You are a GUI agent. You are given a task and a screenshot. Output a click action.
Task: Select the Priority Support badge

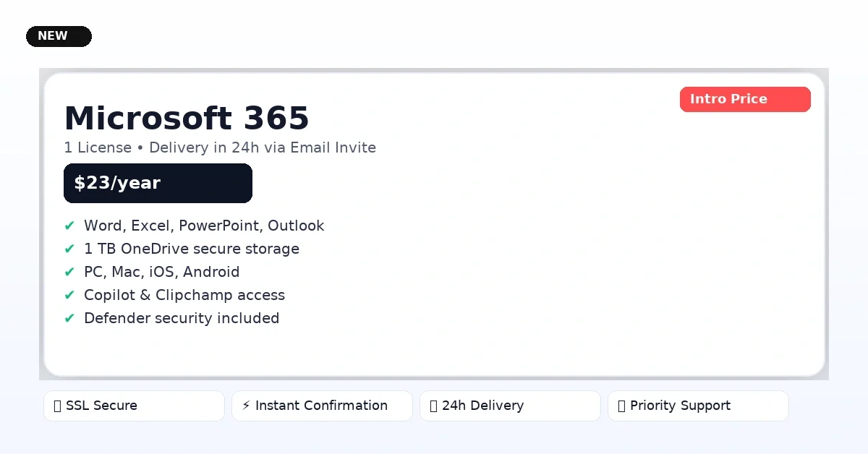(698, 406)
